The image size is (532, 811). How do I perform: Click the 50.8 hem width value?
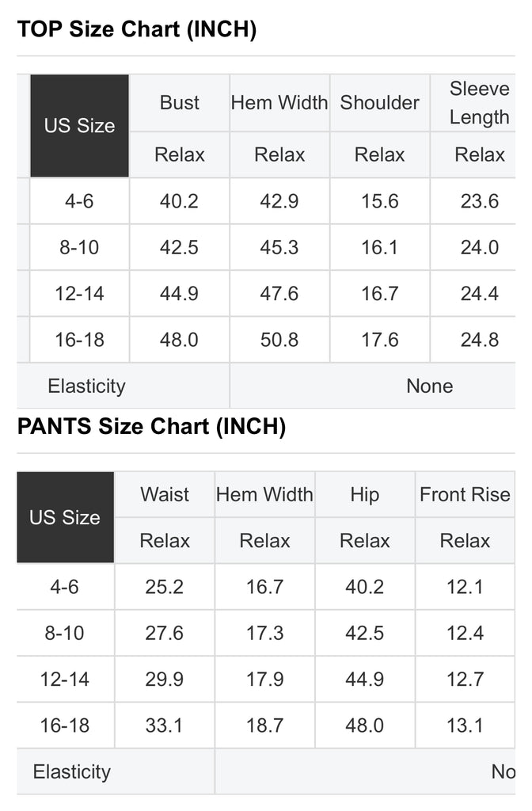(x=279, y=340)
